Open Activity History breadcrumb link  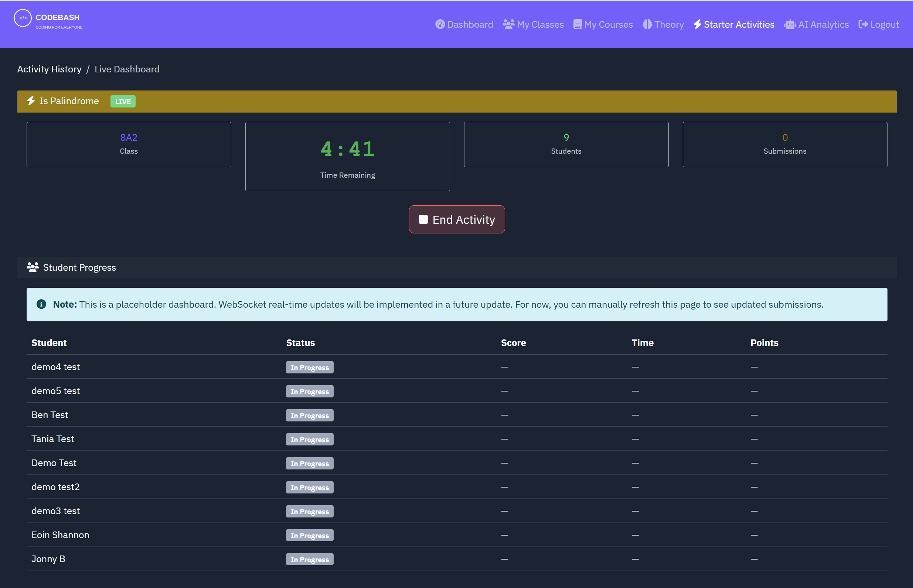49,69
